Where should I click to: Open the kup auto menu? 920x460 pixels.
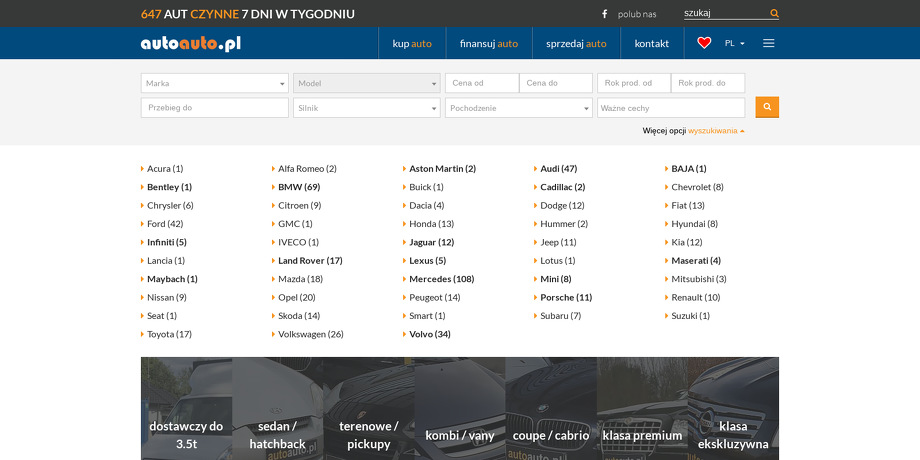[x=412, y=43]
